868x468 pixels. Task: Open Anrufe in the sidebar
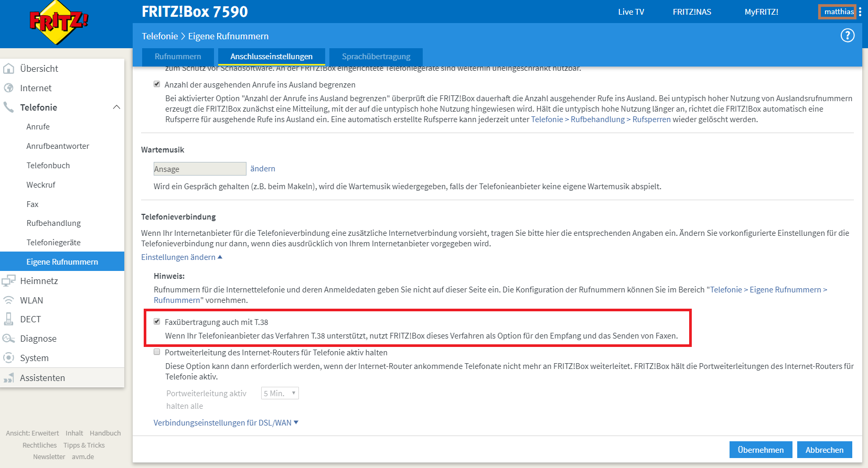click(x=38, y=127)
